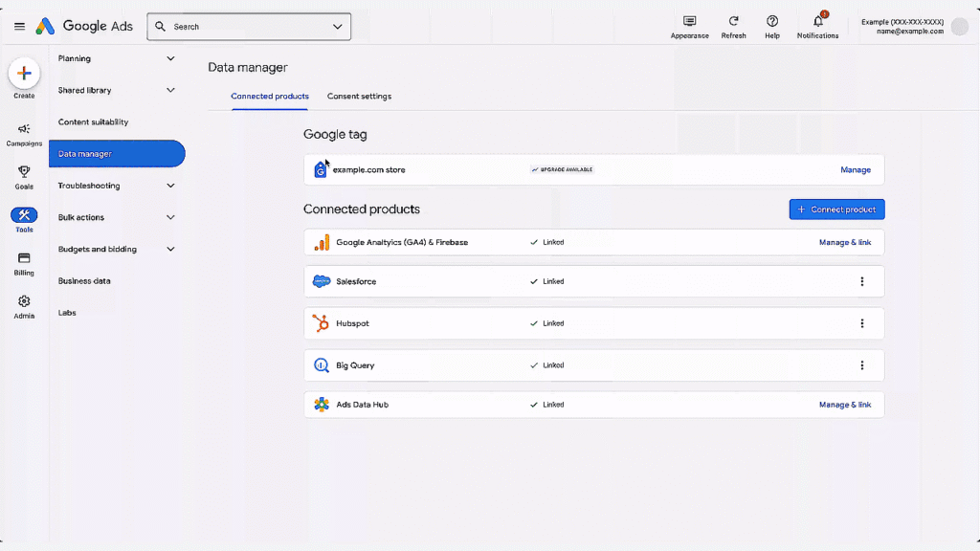Open the Salesforce three-dot options menu
Screen dimensions: 980x551
pos(862,281)
